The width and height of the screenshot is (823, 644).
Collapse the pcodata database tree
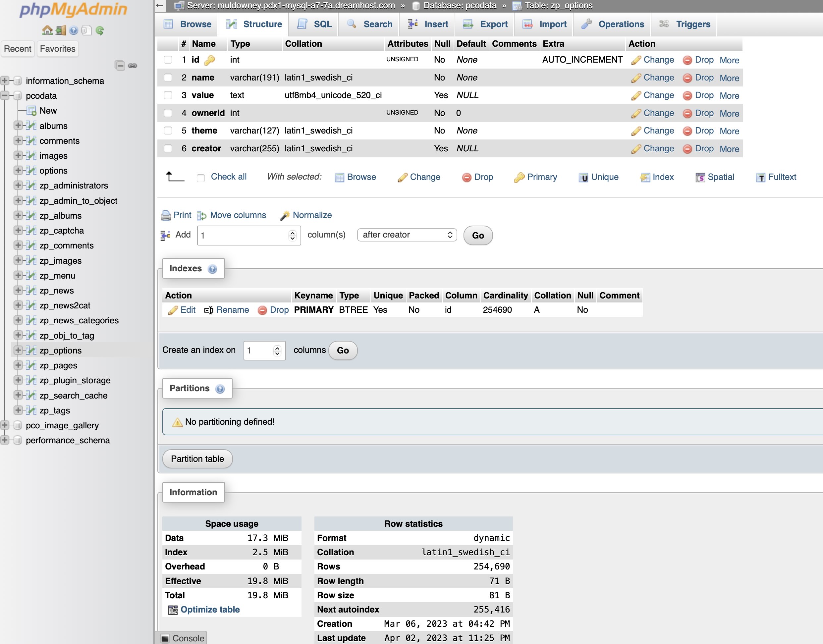(5, 96)
